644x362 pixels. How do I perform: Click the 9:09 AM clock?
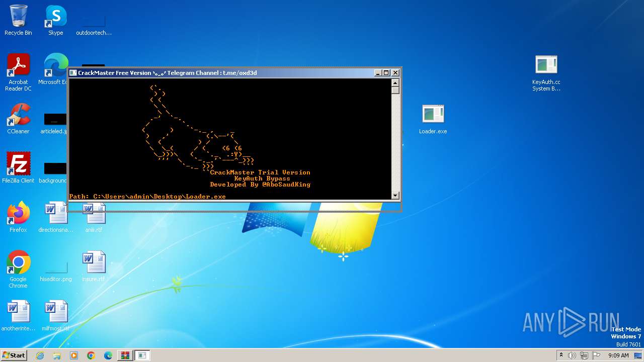click(x=618, y=355)
